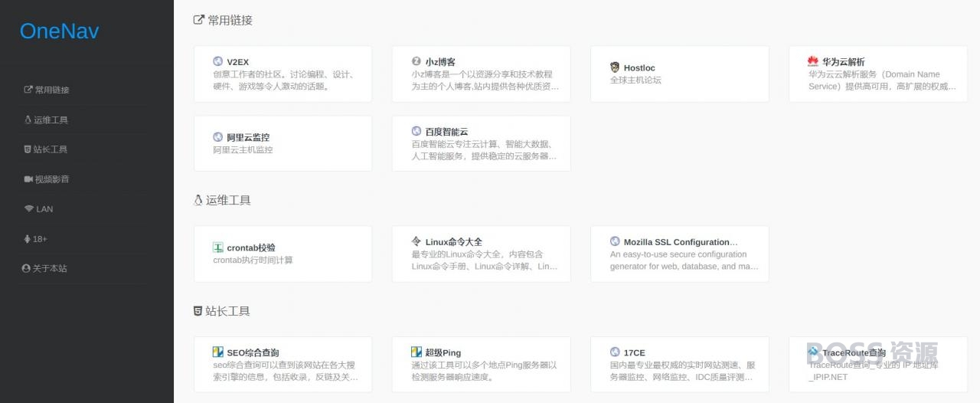This screenshot has height=403, width=980.
Task: Go to 运维工具 sidebar section
Action: coord(51,120)
